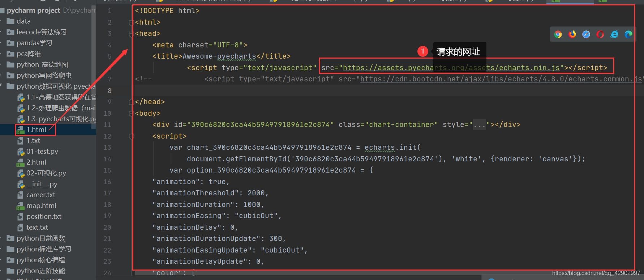Click line number 8 in the gutter
644x280 pixels.
(110, 90)
